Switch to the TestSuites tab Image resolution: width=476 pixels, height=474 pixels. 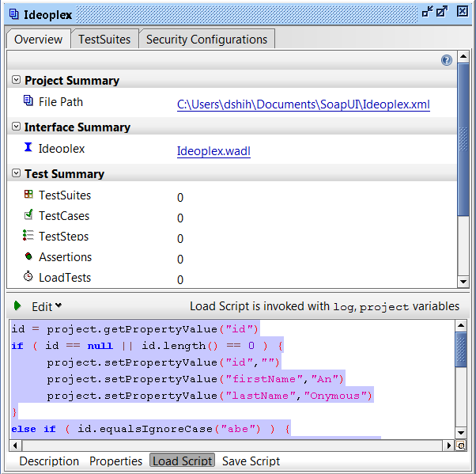pyautogui.click(x=104, y=40)
